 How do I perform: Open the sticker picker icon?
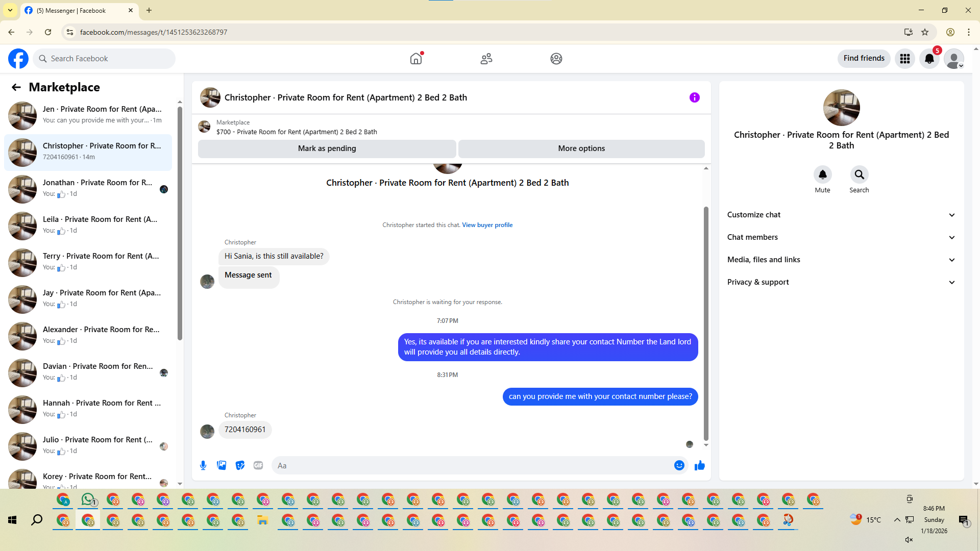coord(240,465)
